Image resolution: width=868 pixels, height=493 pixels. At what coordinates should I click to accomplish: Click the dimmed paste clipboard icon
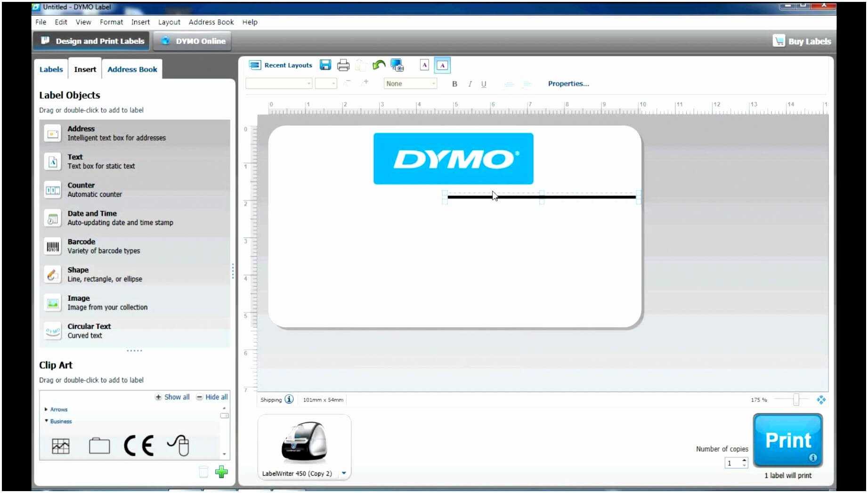click(361, 65)
